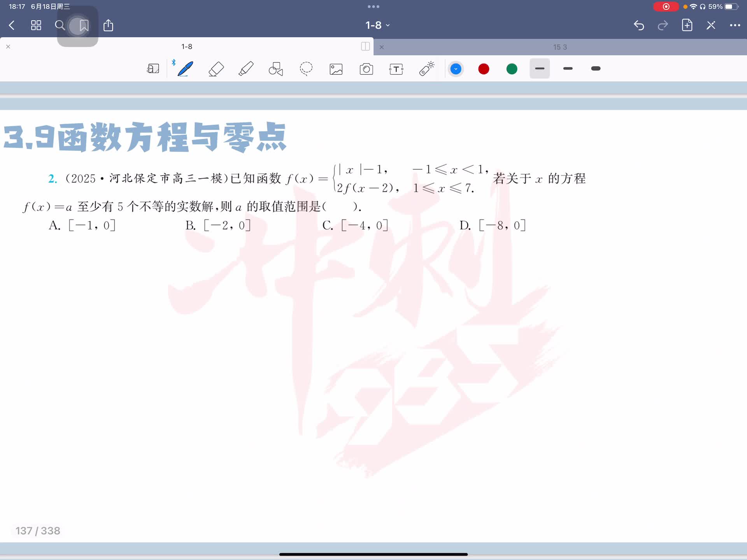Open blue color options dropdown
This screenshot has width=747, height=560.
456,69
